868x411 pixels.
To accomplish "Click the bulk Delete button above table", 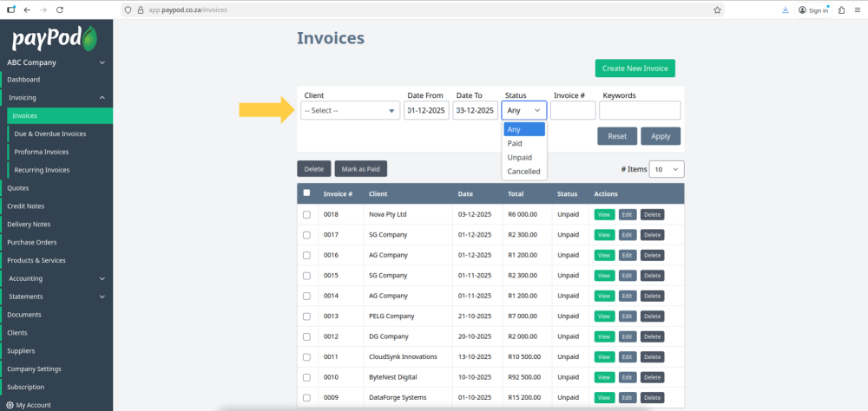I will [314, 169].
